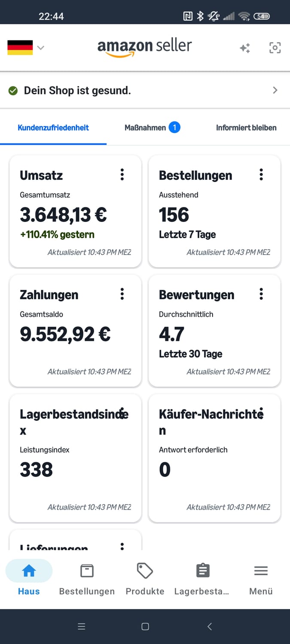The height and width of the screenshot is (644, 290).
Task: Switch to the Maßnahmen tab
Action: [152, 128]
